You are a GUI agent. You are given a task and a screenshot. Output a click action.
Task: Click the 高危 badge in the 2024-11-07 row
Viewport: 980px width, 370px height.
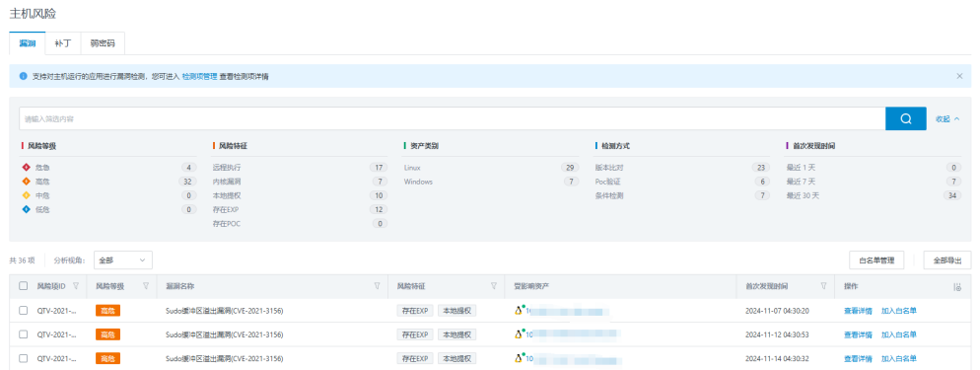click(x=107, y=311)
